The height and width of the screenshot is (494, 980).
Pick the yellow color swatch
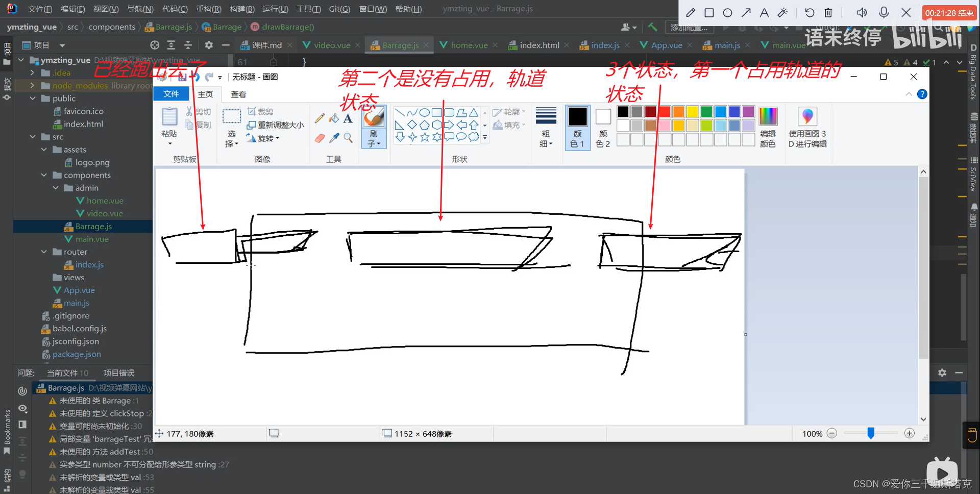[x=693, y=112]
